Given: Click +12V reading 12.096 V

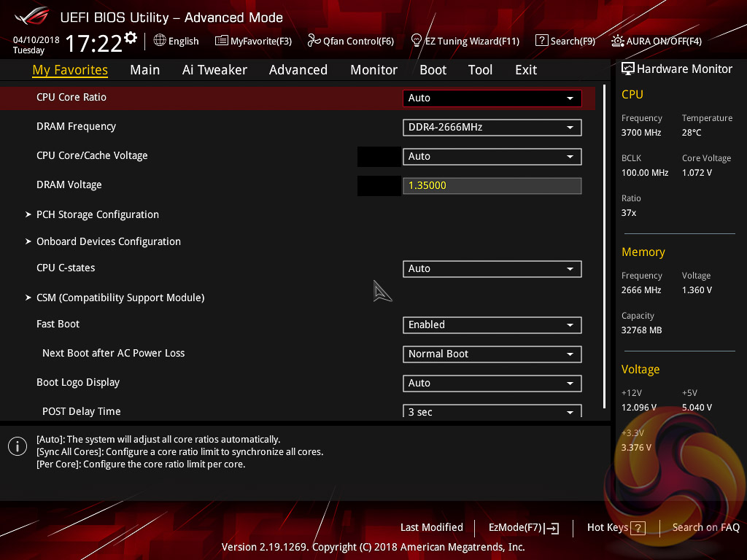Looking at the screenshot, I should tap(639, 408).
